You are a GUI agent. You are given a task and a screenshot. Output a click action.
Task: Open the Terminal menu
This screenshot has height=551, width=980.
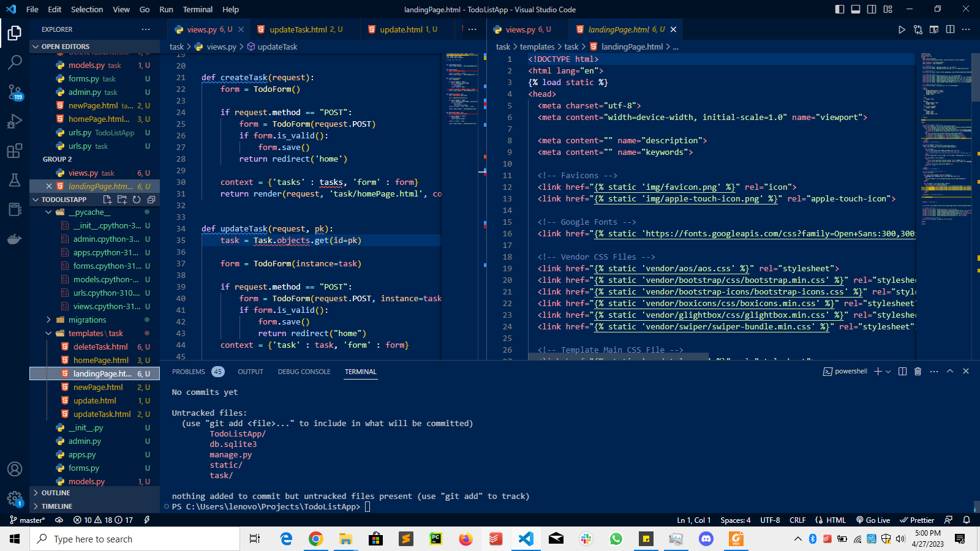197,9
